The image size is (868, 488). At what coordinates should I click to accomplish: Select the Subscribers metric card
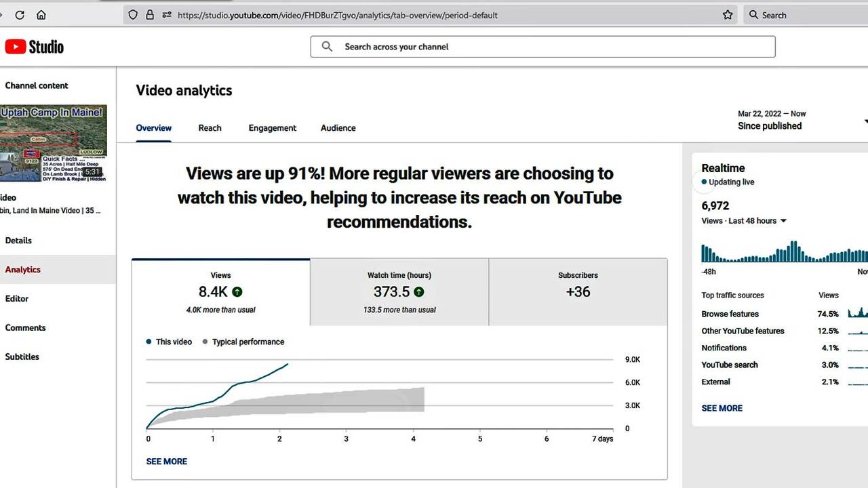(x=578, y=292)
